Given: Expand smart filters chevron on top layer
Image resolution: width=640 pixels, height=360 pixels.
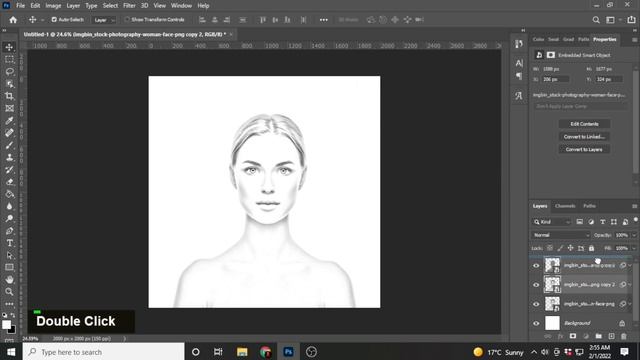Looking at the screenshot, I should click(630, 266).
